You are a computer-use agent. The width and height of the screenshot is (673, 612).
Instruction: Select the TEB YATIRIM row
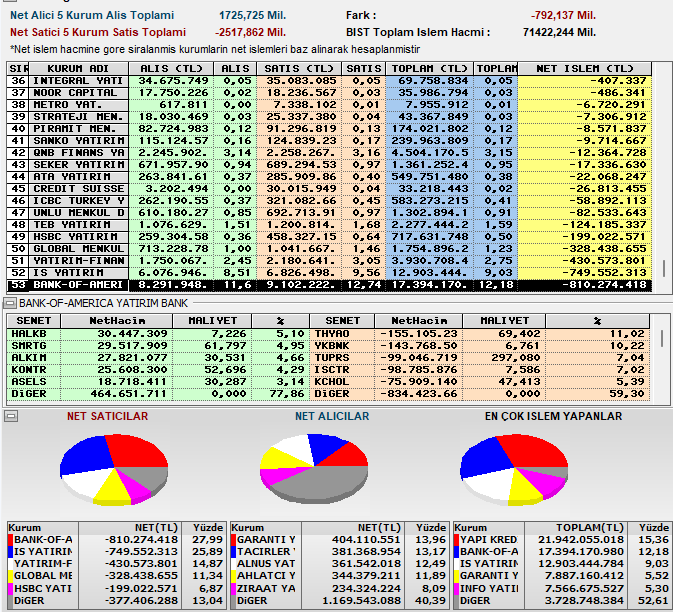coord(329,225)
